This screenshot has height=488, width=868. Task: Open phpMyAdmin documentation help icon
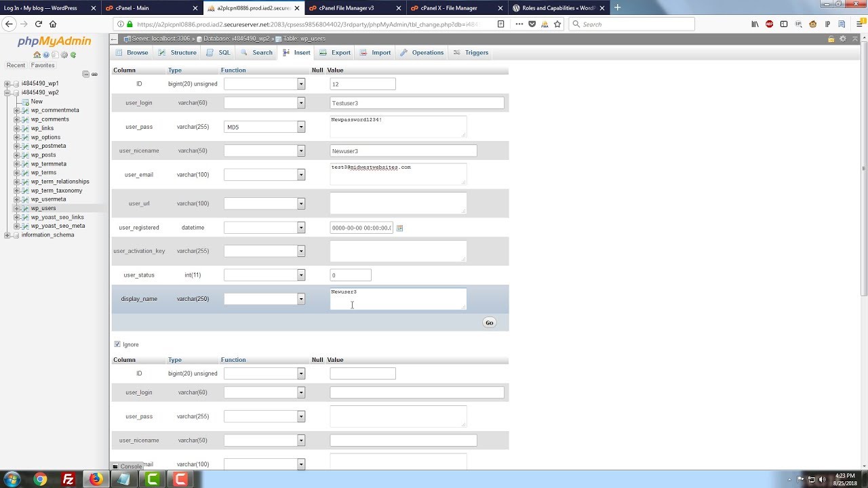tap(46, 55)
